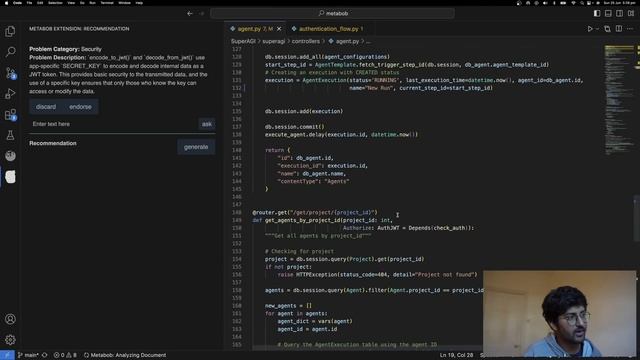Toggle the bottom panel layout button
This screenshot has width=640, height=360.
[608, 13]
